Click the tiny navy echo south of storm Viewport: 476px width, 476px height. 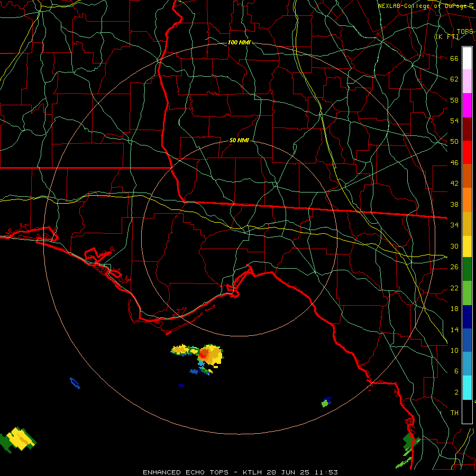pos(181,386)
